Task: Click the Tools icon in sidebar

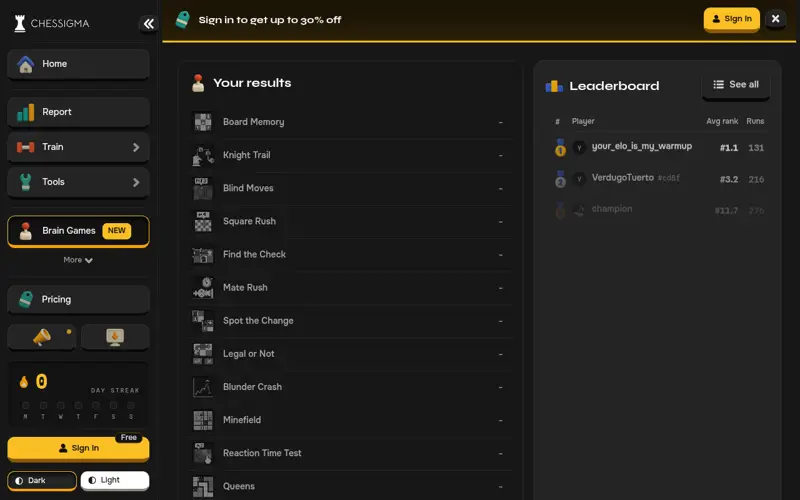Action: [x=26, y=182]
